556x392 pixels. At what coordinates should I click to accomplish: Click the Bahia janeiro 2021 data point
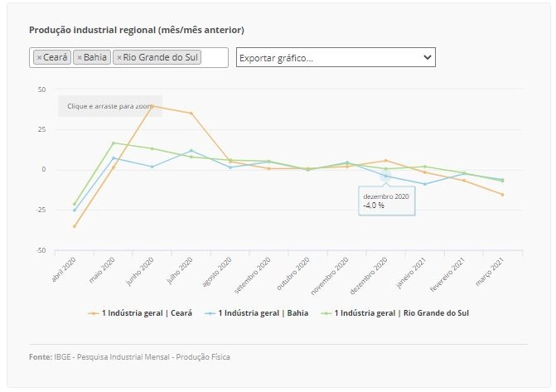click(x=425, y=184)
